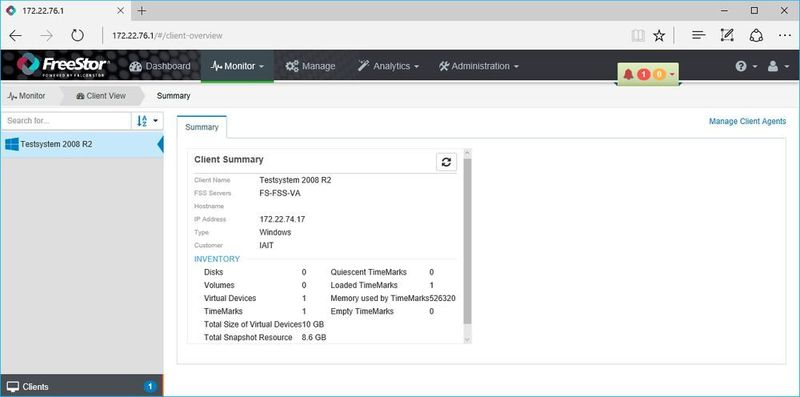The width and height of the screenshot is (800, 397).
Task: Refresh the Client Summary panel
Action: [x=446, y=162]
